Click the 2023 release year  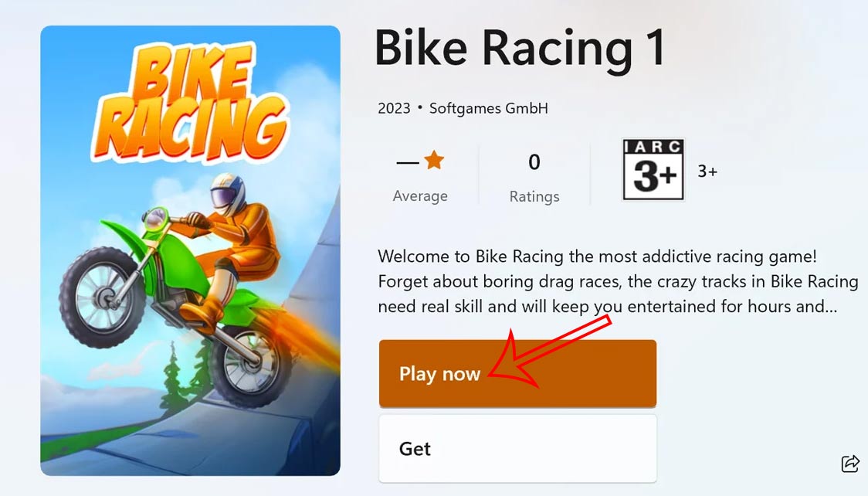point(394,108)
